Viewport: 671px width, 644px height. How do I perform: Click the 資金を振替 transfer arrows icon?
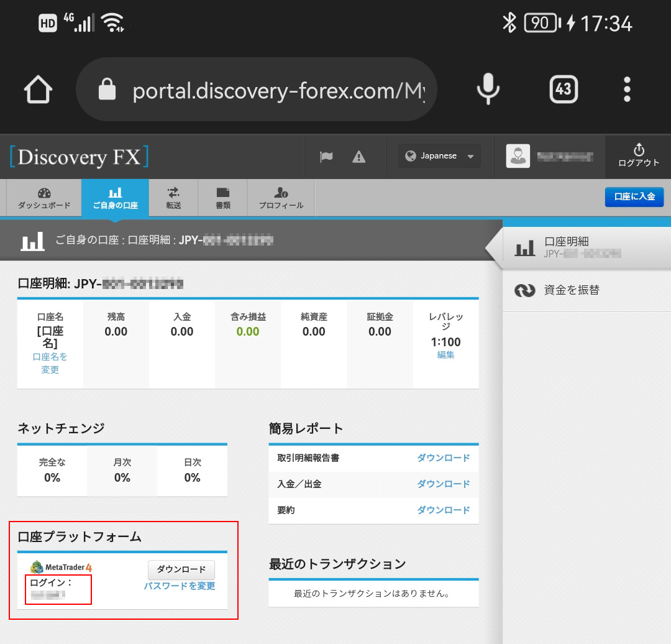pyautogui.click(x=524, y=290)
